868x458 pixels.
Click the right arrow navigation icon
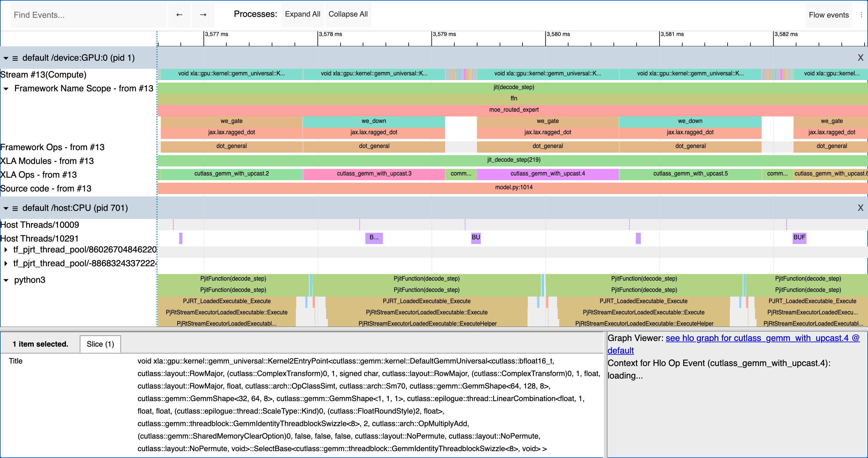point(203,15)
